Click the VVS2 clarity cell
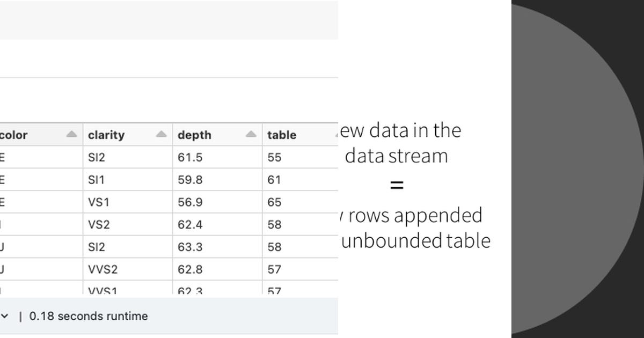 pyautogui.click(x=102, y=269)
